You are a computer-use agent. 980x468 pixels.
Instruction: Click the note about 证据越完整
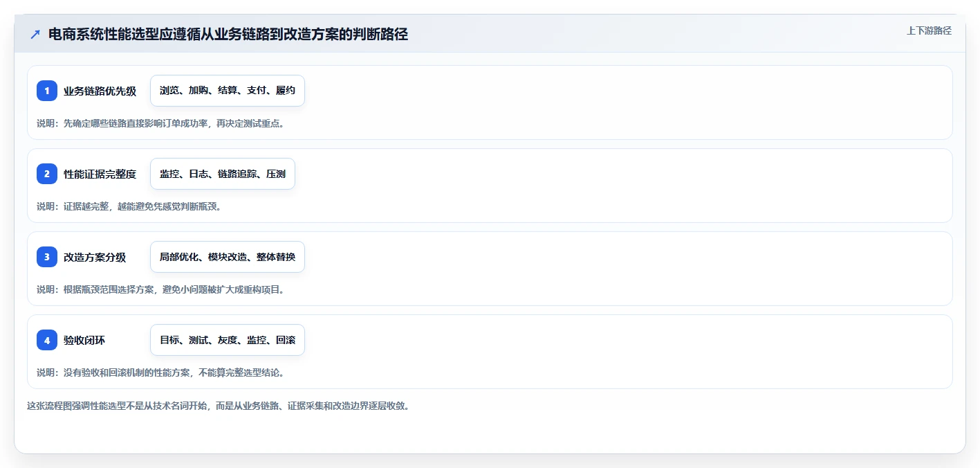129,206
